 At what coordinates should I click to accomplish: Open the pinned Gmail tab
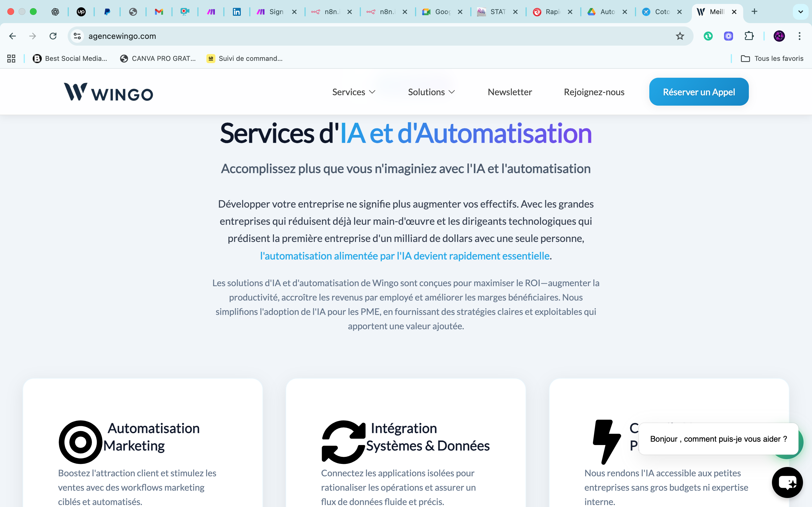[x=159, y=12]
